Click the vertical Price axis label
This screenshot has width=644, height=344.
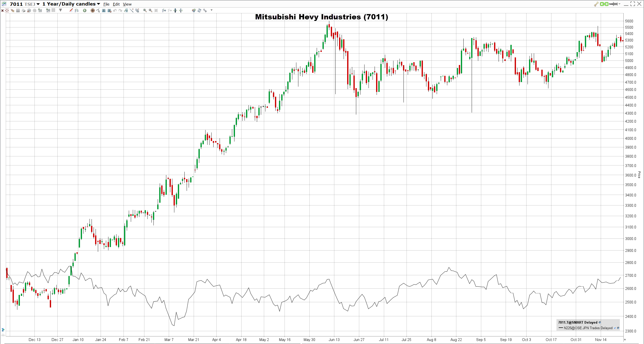[639, 175]
